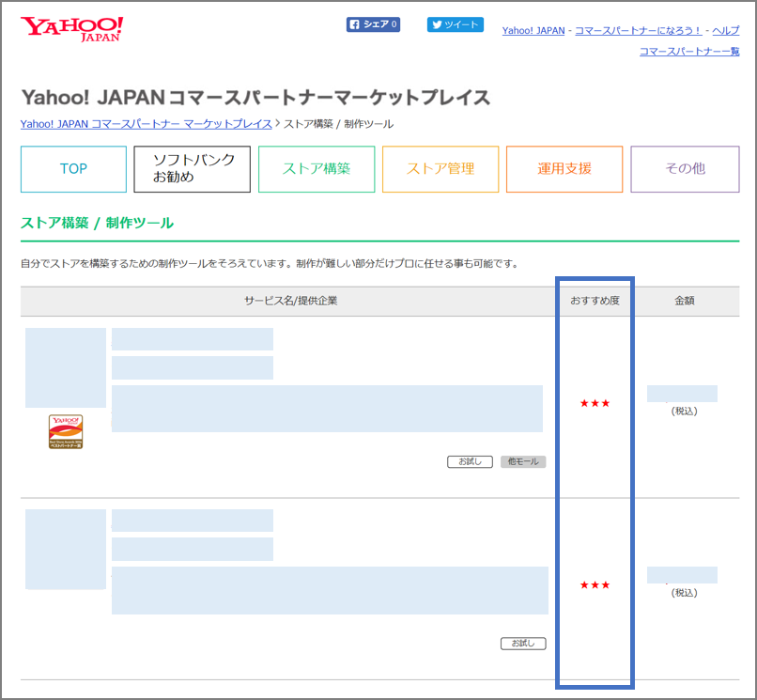Click the ストア構築 / 制作ツール section heading

pyautogui.click(x=97, y=223)
